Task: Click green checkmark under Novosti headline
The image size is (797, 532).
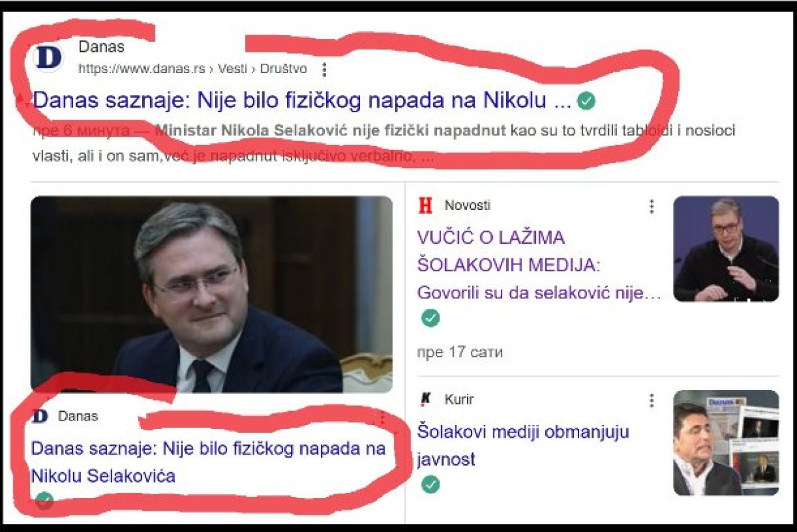Action: (x=430, y=319)
